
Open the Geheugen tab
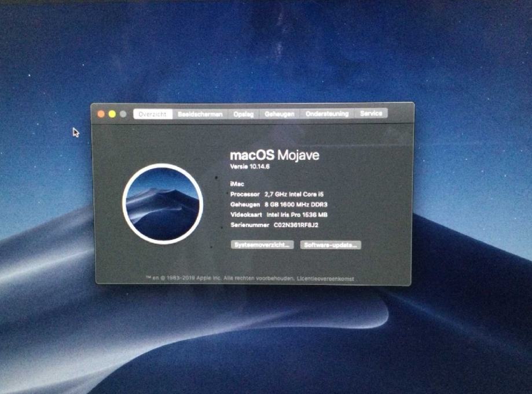[280, 114]
